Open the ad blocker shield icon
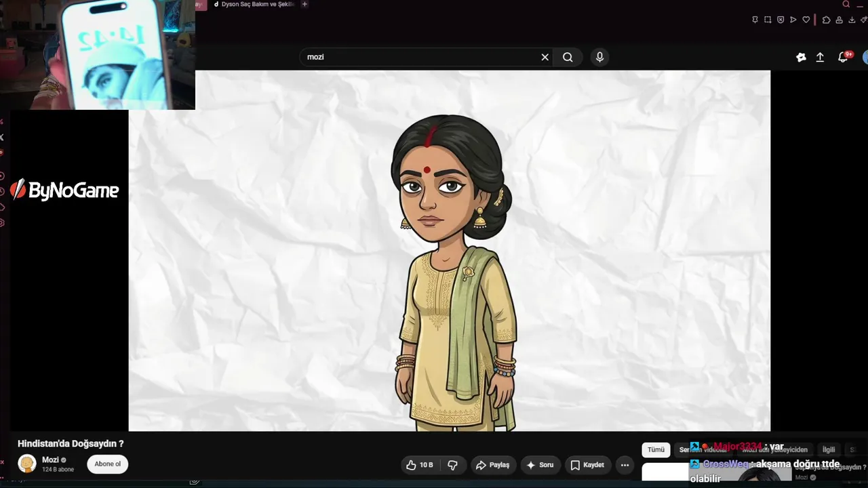The width and height of the screenshot is (868, 488). coord(781,20)
